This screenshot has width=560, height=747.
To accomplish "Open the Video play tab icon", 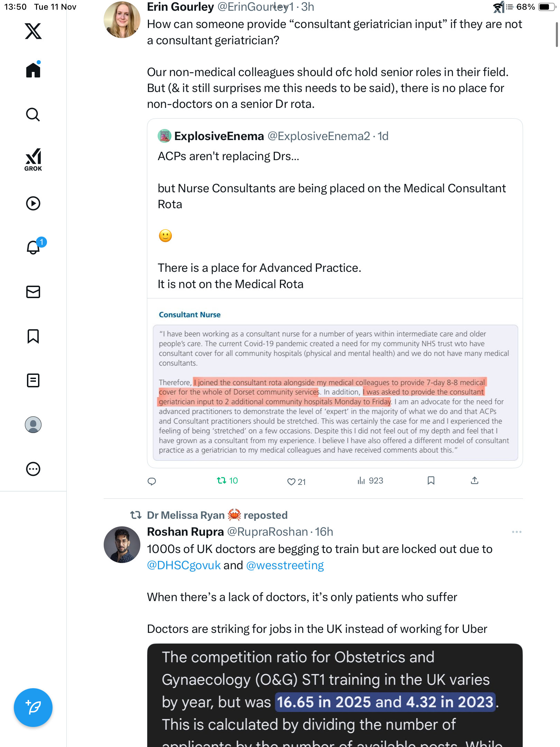I will (33, 203).
